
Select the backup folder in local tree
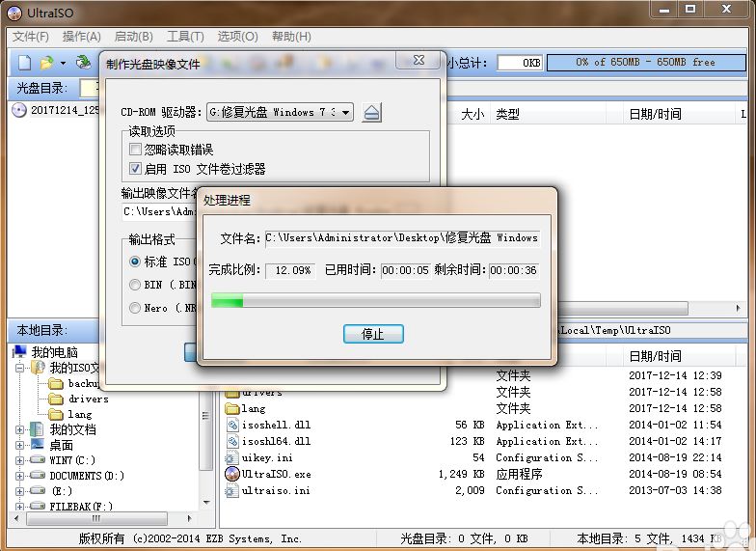(83, 384)
